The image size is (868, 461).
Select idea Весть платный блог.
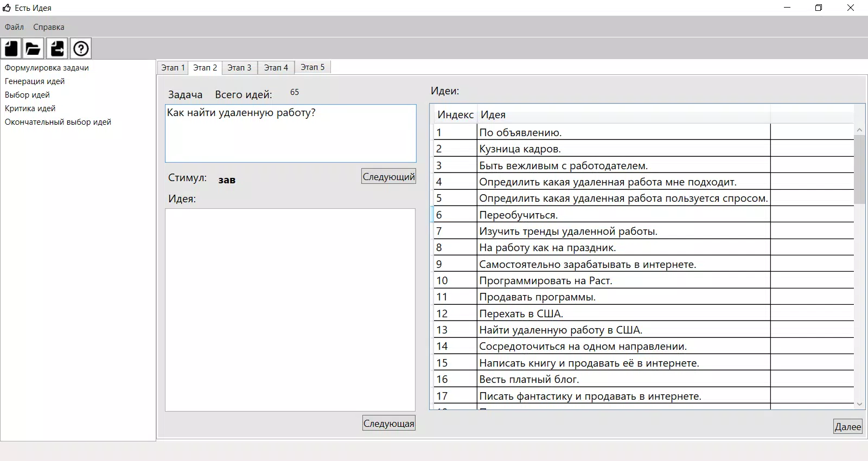pyautogui.click(x=643, y=379)
